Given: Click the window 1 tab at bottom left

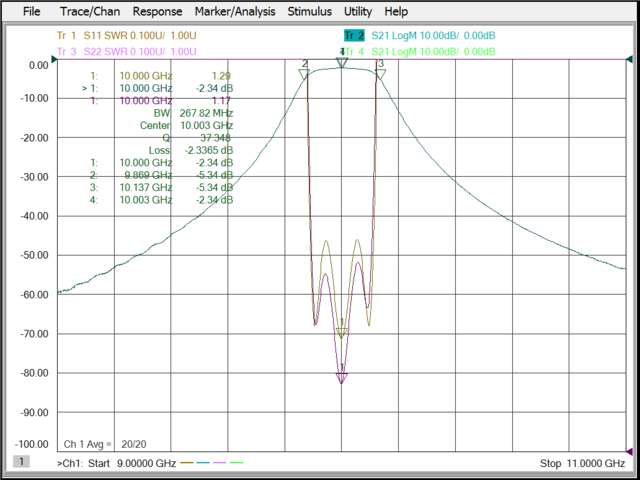Looking at the screenshot, I should click(21, 462).
